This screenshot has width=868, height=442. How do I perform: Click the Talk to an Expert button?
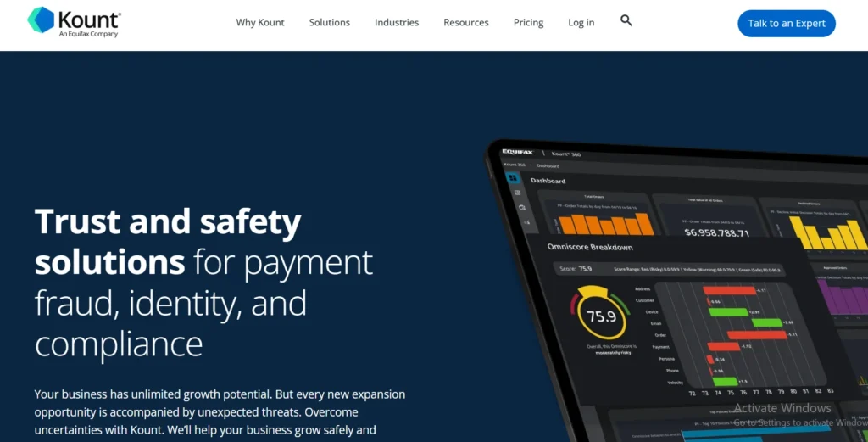(787, 23)
